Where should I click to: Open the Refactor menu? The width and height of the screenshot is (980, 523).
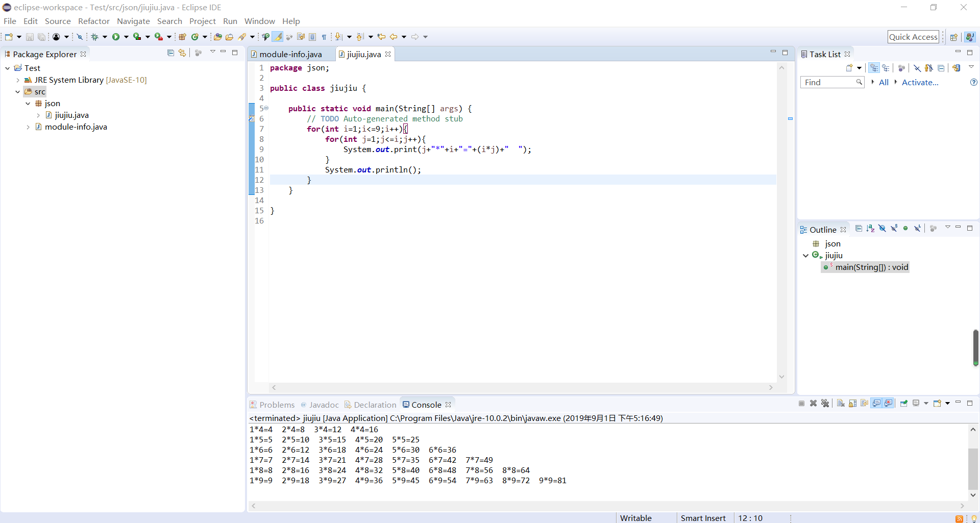[x=93, y=21]
